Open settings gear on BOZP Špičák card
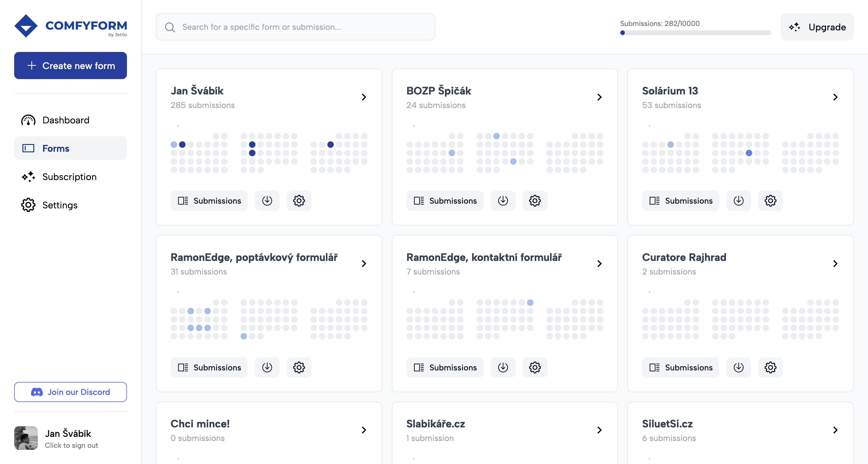Screen dimensions: 868x464 click(534, 201)
